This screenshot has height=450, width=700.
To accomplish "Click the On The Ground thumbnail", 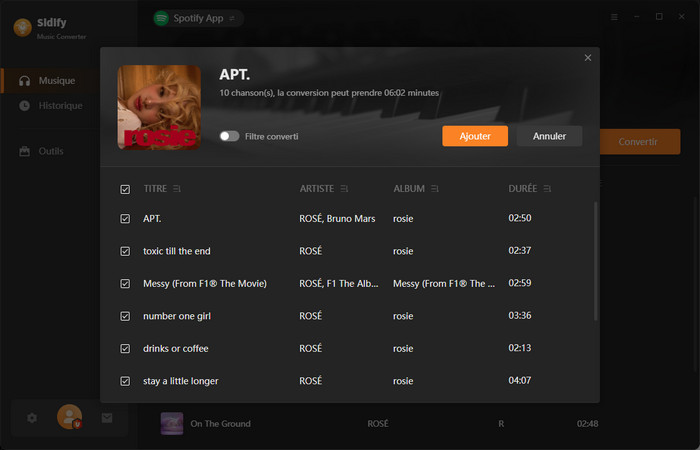I will [172, 424].
